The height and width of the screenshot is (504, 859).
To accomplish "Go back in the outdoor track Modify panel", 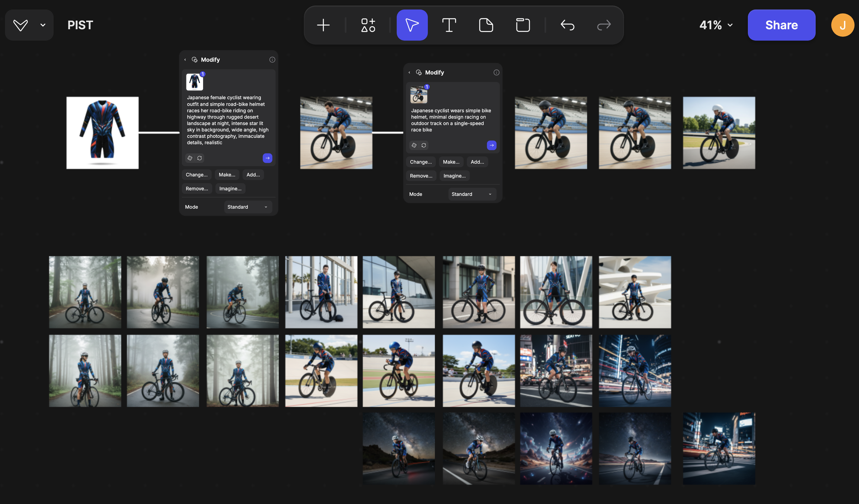I will [x=409, y=72].
